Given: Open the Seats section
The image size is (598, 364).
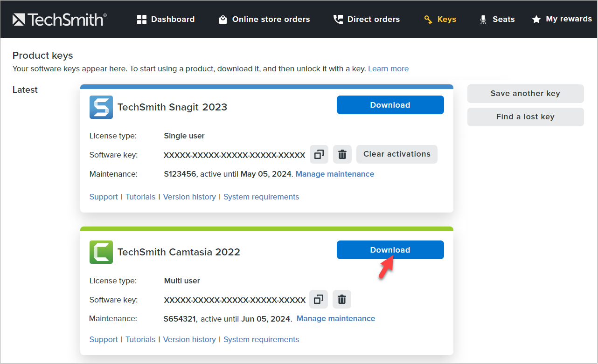Looking at the screenshot, I should point(483,19).
